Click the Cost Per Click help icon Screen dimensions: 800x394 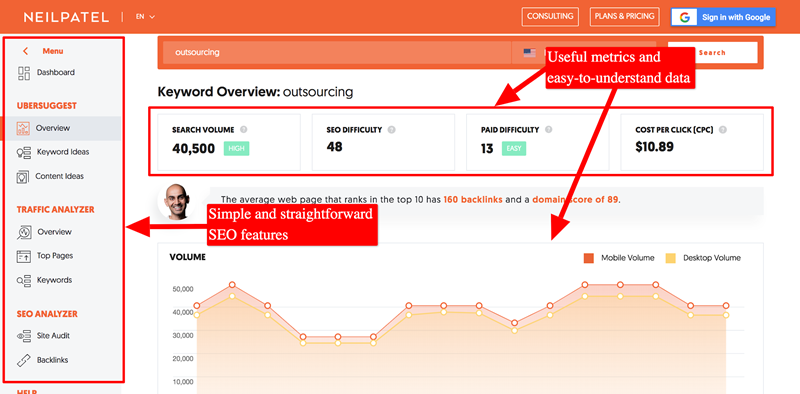[x=722, y=130]
